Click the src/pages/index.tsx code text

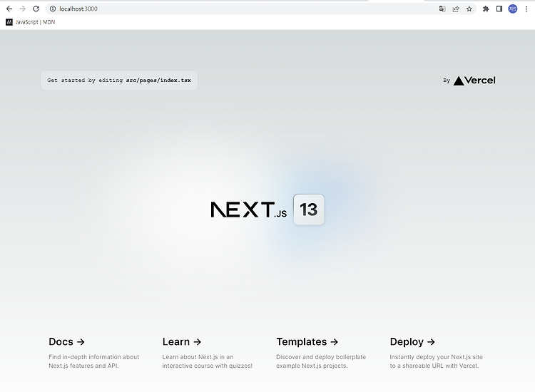[158, 81]
